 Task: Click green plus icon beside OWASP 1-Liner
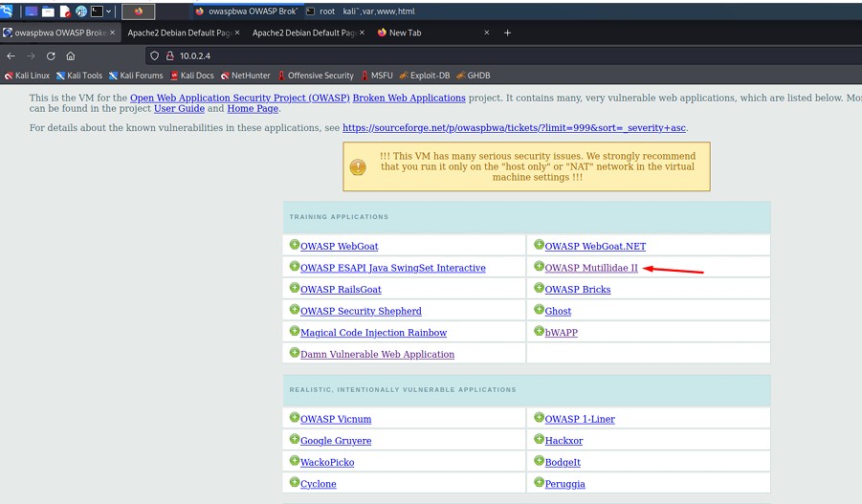tap(540, 417)
